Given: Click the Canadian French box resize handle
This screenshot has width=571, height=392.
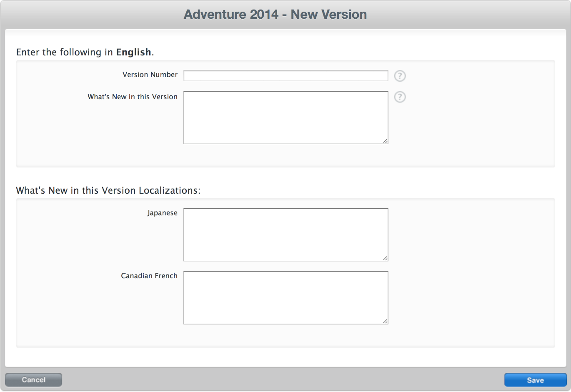Looking at the screenshot, I should tap(385, 321).
